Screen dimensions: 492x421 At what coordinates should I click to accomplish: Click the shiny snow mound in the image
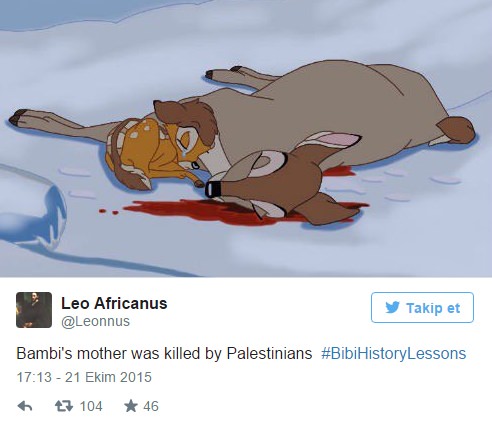point(32,208)
